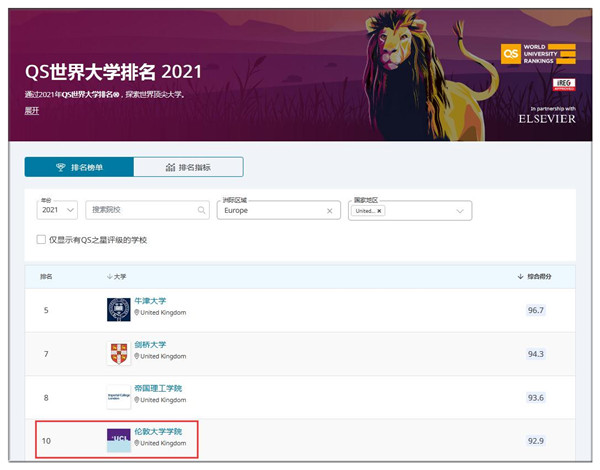
Task: Click the location pin beside Cambridge's United Kingdom
Action: [x=137, y=356]
